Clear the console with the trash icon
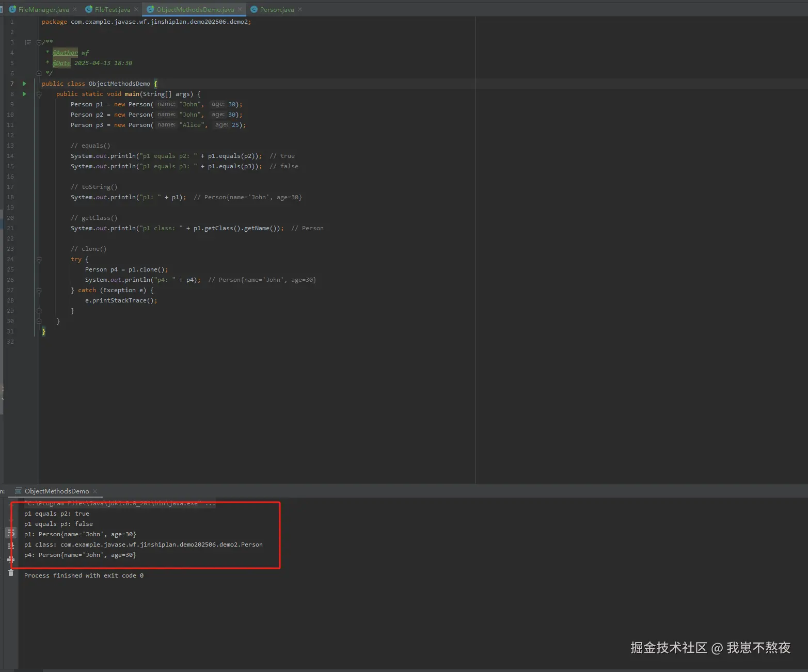This screenshot has width=808, height=672. pos(11,573)
